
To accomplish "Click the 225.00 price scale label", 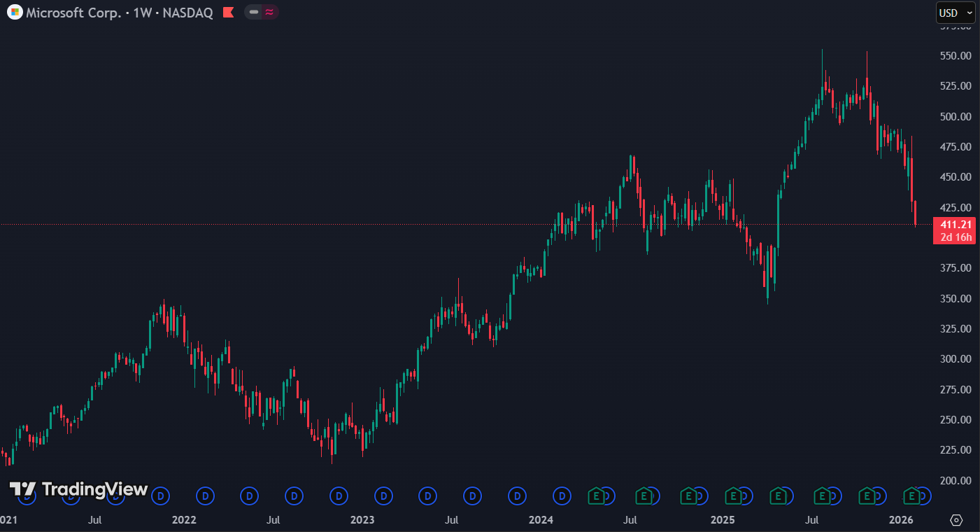I will (956, 450).
